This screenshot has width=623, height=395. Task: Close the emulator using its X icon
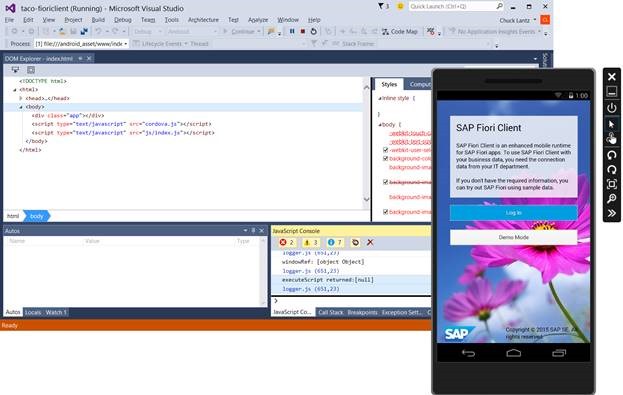point(612,77)
